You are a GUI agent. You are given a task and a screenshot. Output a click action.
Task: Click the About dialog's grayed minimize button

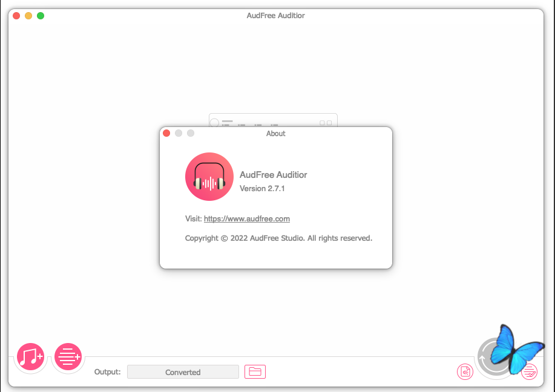click(179, 134)
